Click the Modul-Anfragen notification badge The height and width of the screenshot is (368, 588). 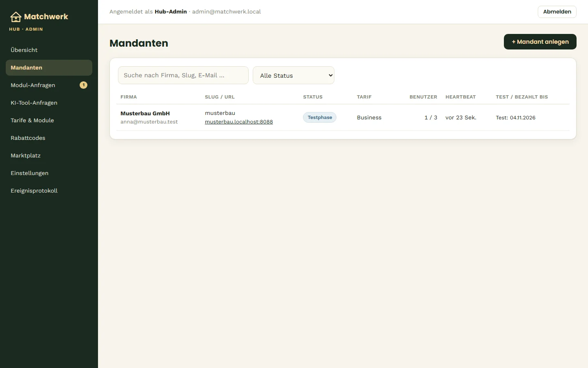tap(83, 85)
